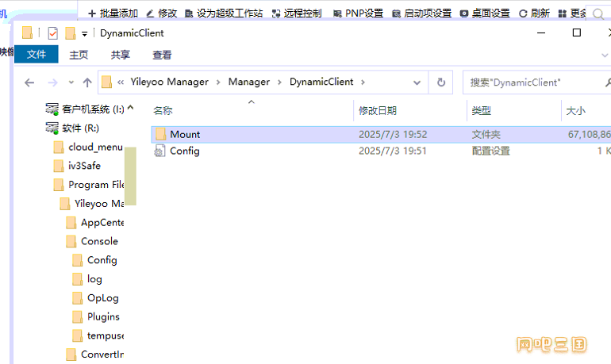
Task: Open the Customize Quick Access Toolbar dropdown
Action: point(84,34)
